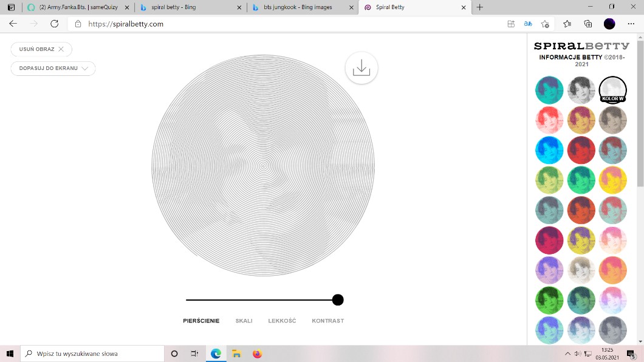Select the white KOLOR W swatch
This screenshot has width=644, height=362.
click(x=612, y=90)
